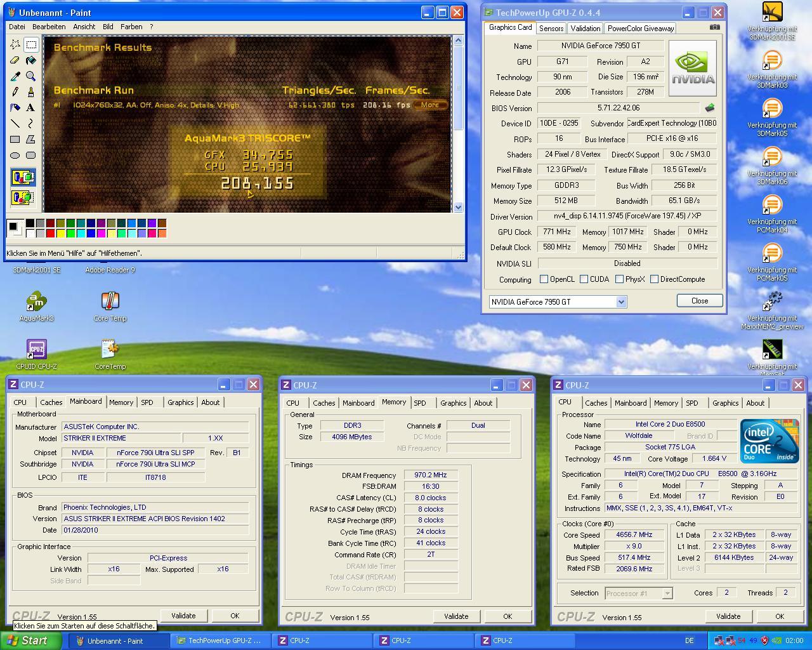Select the Pencil tool in Paint
Viewport: 812px width, 650px height.
[x=15, y=92]
